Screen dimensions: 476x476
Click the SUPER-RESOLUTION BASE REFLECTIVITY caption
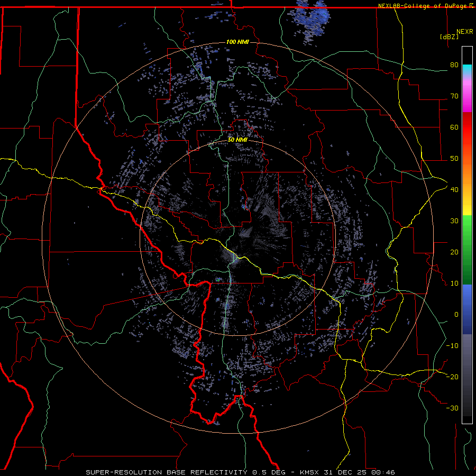tap(167, 472)
